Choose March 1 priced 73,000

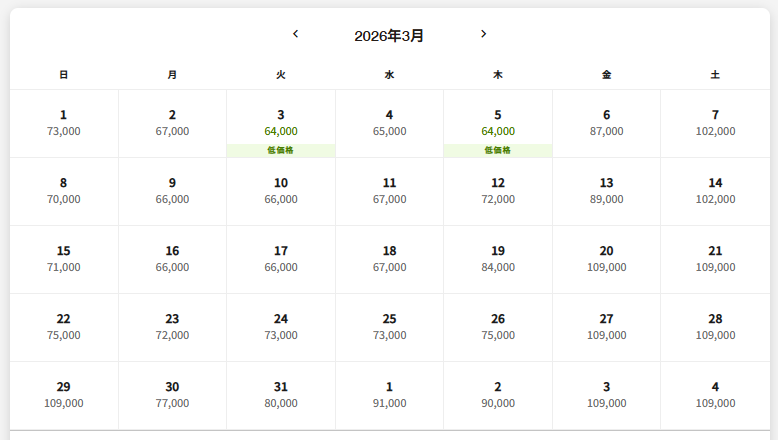[64, 123]
